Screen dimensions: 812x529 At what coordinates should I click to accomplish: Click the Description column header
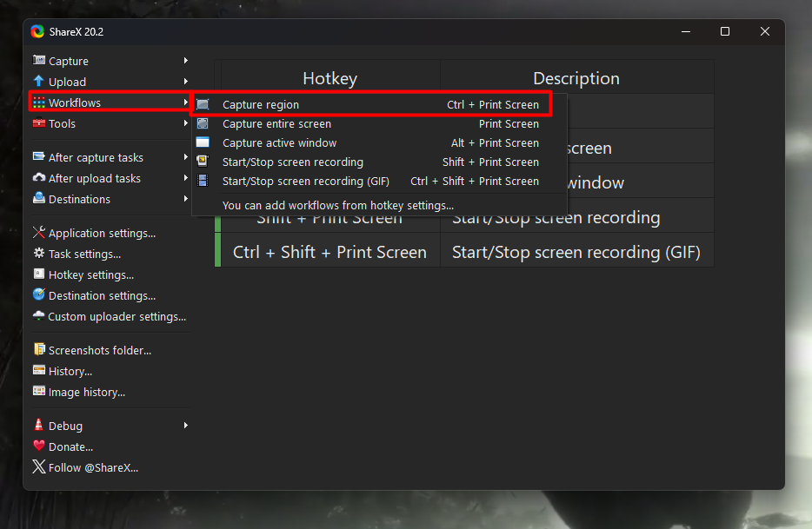(x=576, y=78)
